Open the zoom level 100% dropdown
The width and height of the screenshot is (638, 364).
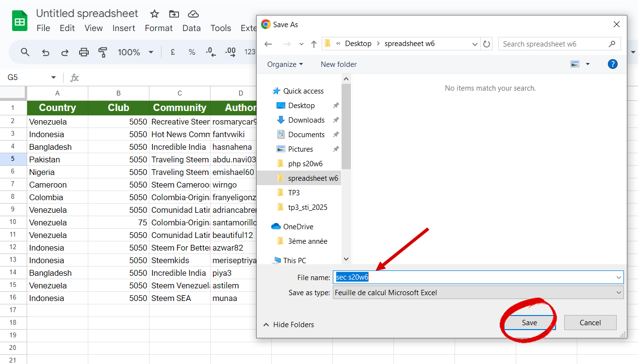pyautogui.click(x=151, y=52)
